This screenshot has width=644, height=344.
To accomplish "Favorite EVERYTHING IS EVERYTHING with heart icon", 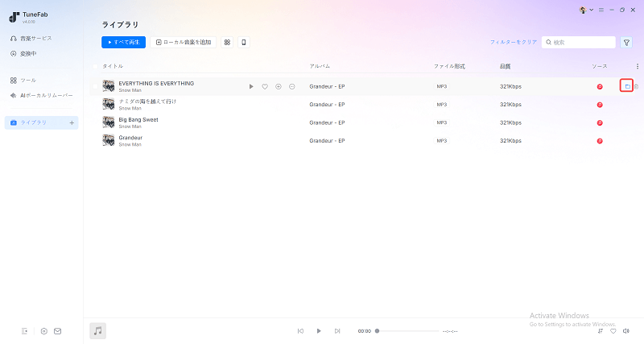I will pyautogui.click(x=265, y=87).
